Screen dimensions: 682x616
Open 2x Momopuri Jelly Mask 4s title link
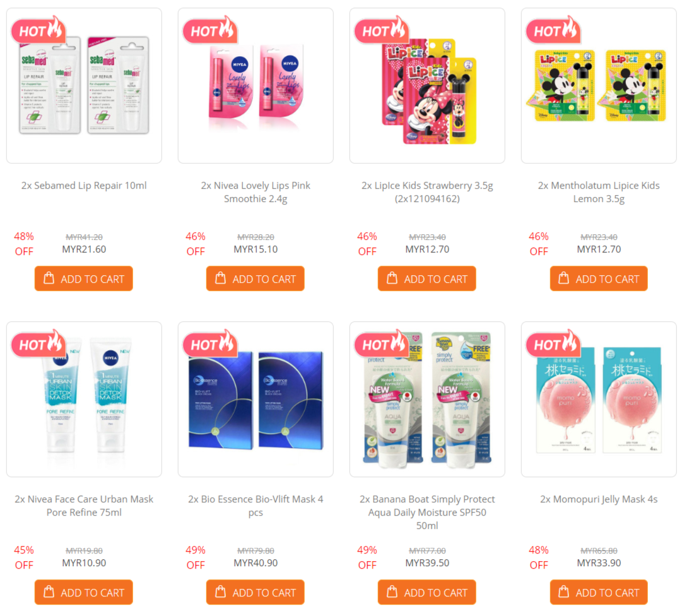(599, 499)
